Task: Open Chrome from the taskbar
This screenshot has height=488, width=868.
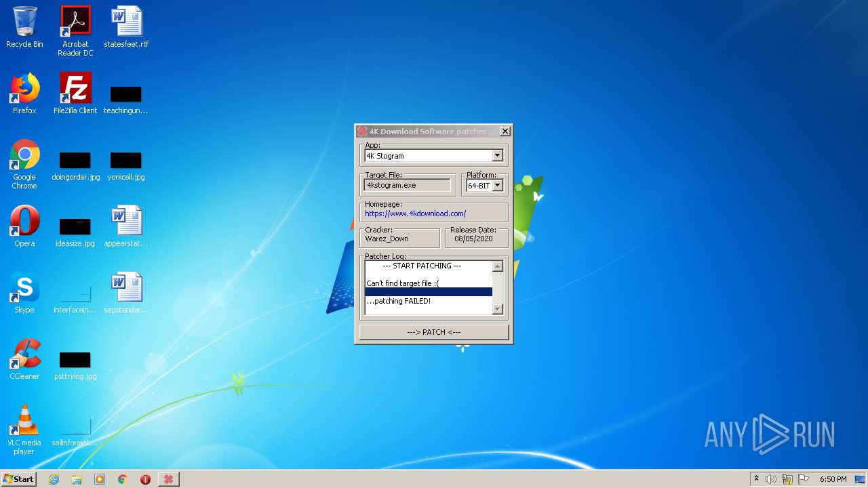Action: [123, 479]
